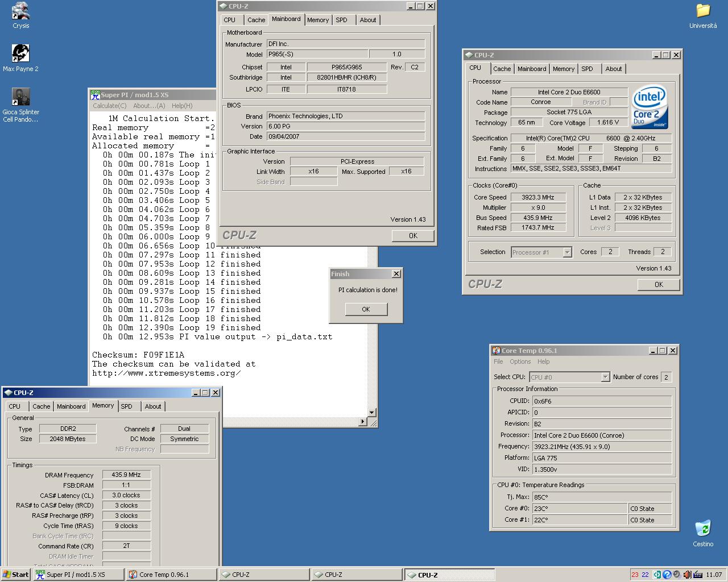Click the Super PI horizontal scrollbar right arrow
Image resolution: width=728 pixels, height=582 pixels.
point(363,422)
